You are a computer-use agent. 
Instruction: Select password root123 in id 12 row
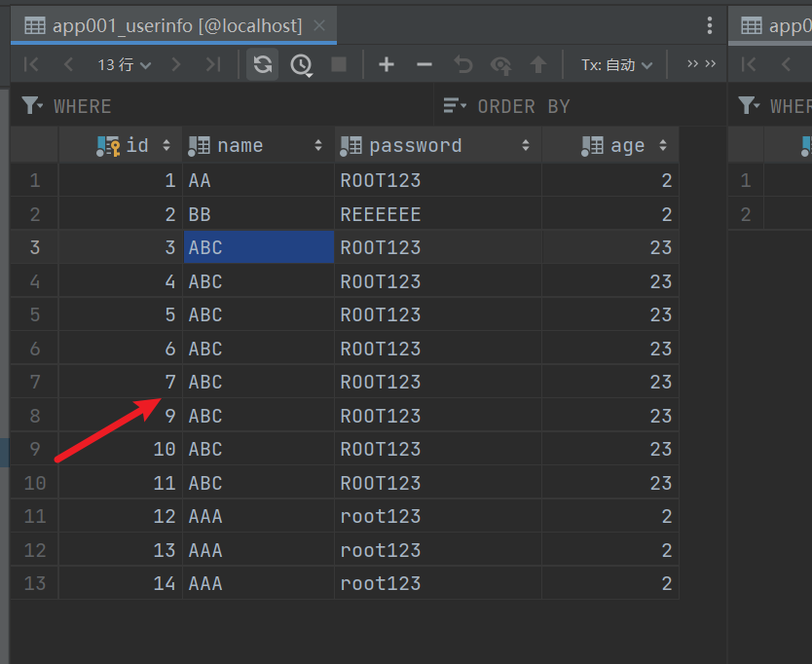(x=438, y=516)
